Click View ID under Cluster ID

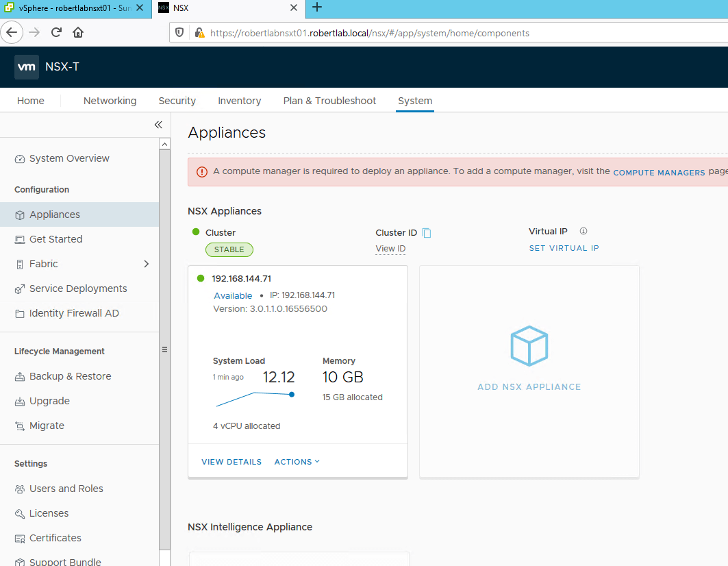tap(390, 249)
